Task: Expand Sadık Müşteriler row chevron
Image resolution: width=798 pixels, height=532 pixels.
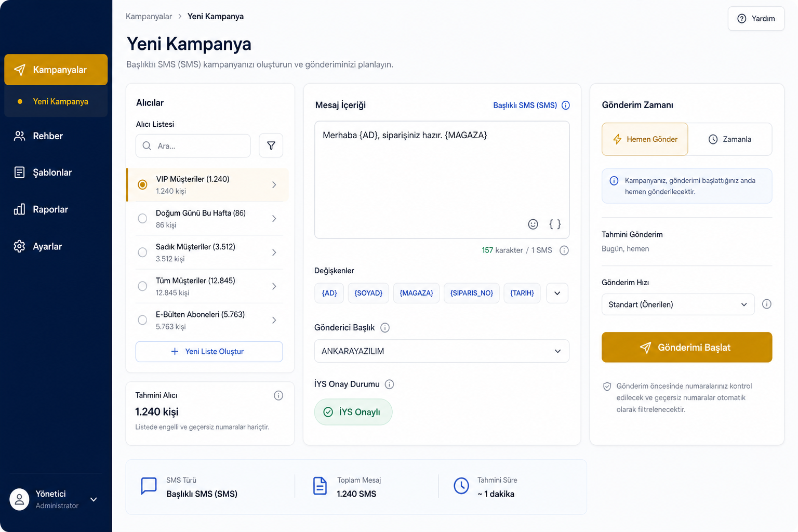Action: tap(274, 252)
